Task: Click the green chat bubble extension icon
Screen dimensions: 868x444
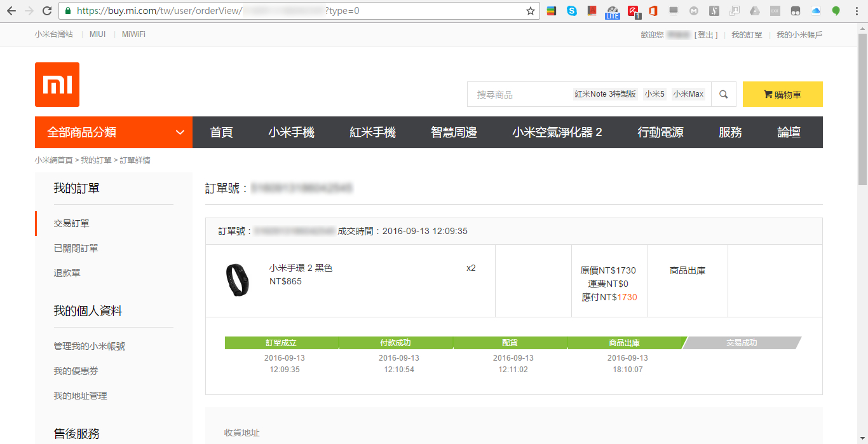Action: click(836, 11)
